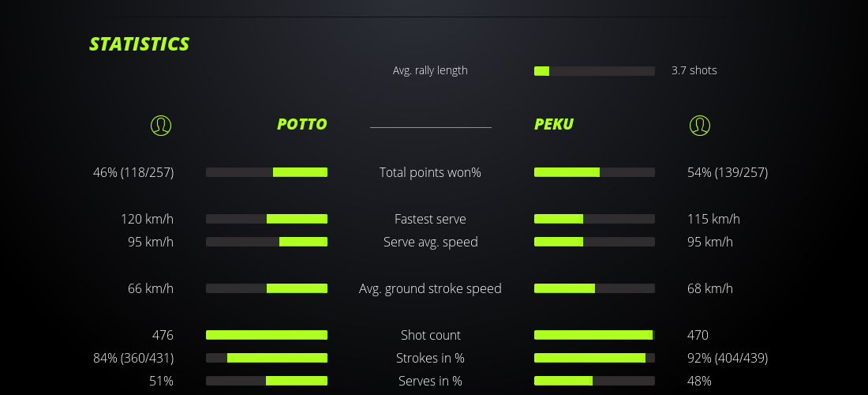Click Potto's serves in % bar

(x=267, y=381)
